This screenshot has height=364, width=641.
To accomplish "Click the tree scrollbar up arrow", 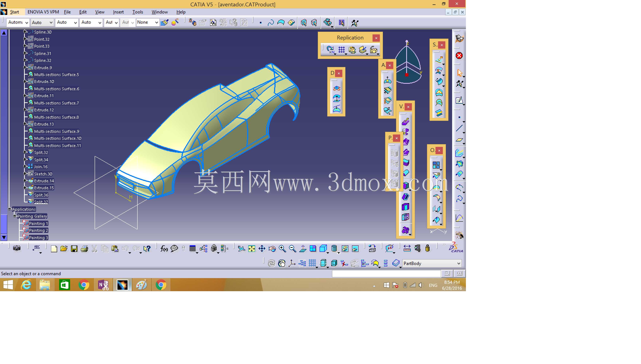I will pyautogui.click(x=4, y=33).
